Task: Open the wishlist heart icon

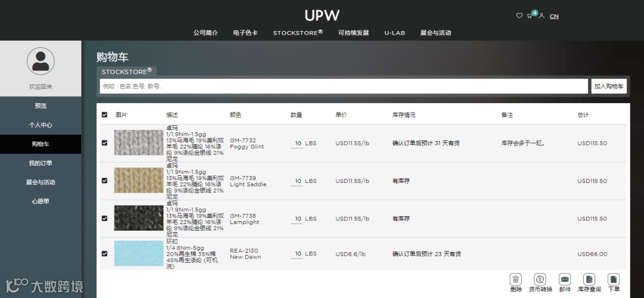Action: 519,15
